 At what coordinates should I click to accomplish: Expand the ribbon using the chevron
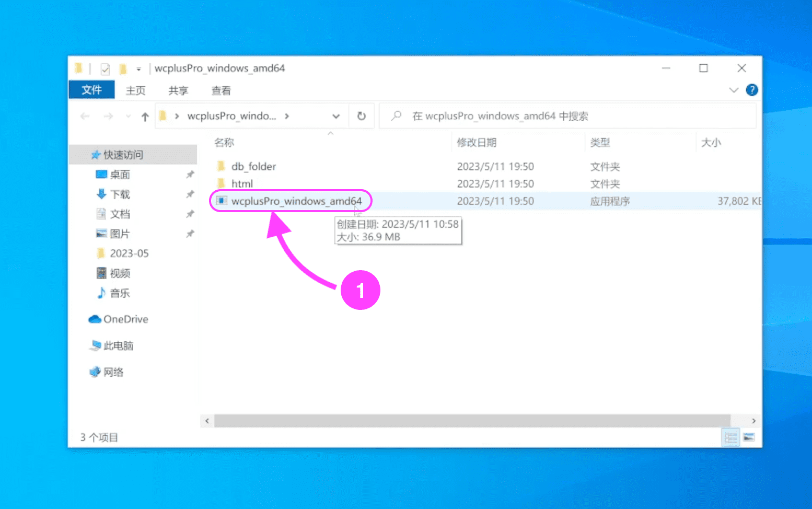click(733, 90)
